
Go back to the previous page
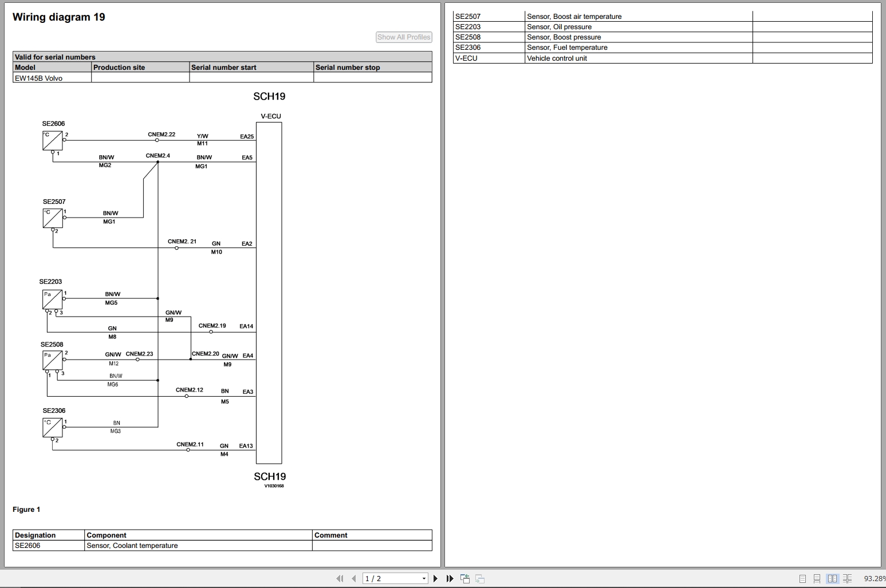pos(354,578)
